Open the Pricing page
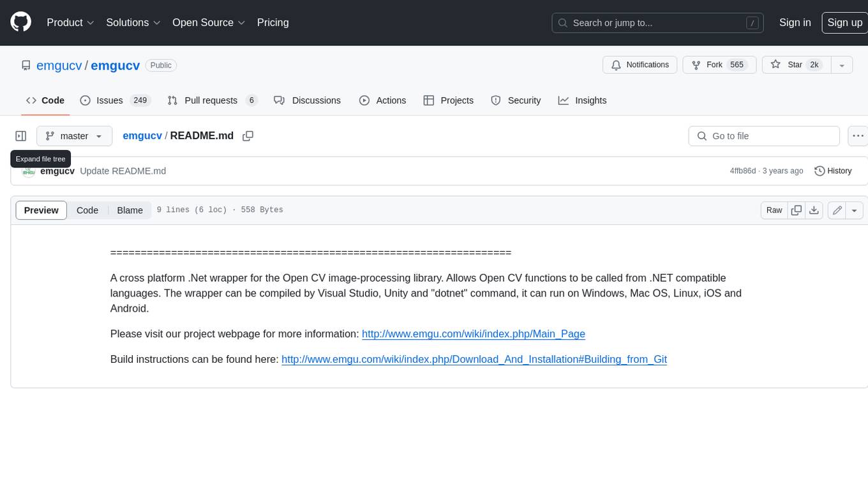Image resolution: width=868 pixels, height=488 pixels. (273, 22)
